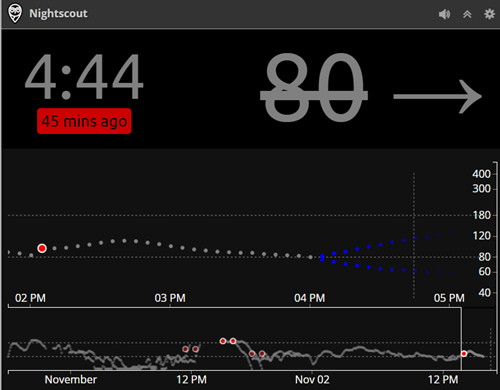Click the red 45 mins ago badge
This screenshot has width=500, height=390.
coord(84,121)
